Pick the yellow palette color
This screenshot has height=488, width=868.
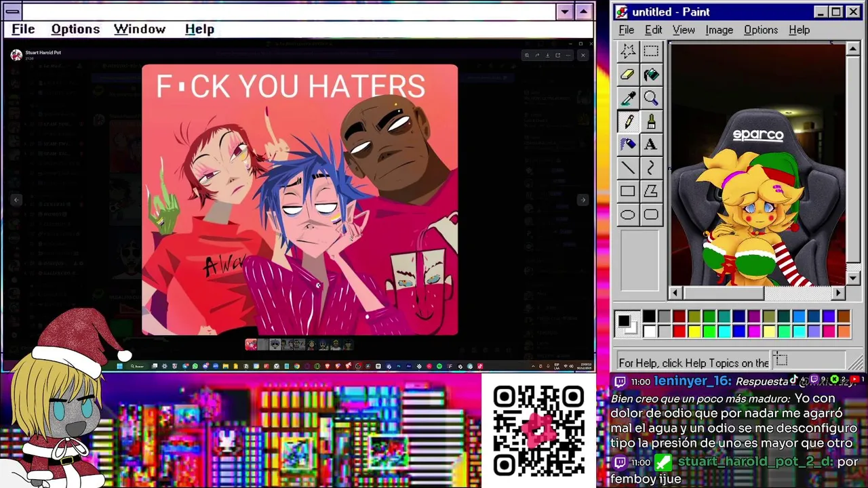694,331
